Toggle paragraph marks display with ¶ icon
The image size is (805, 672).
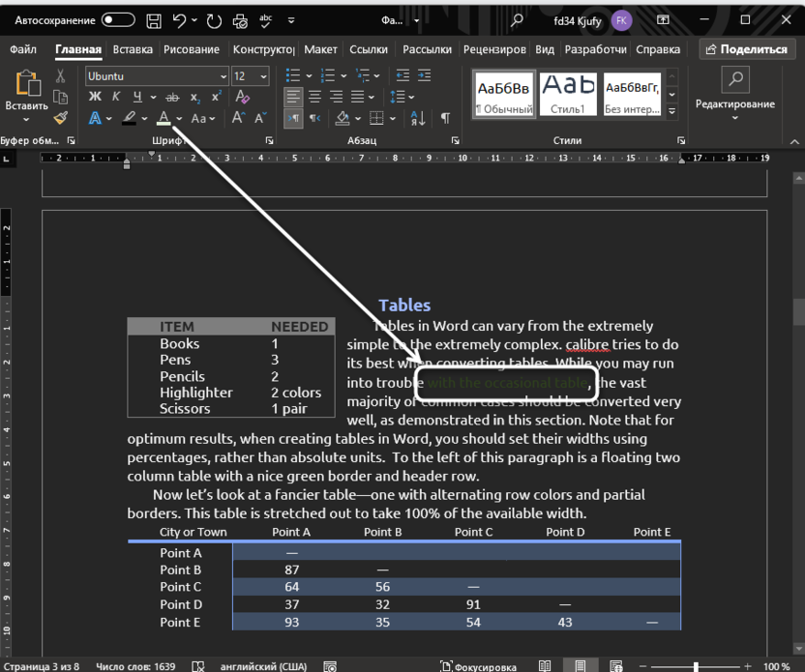point(445,117)
